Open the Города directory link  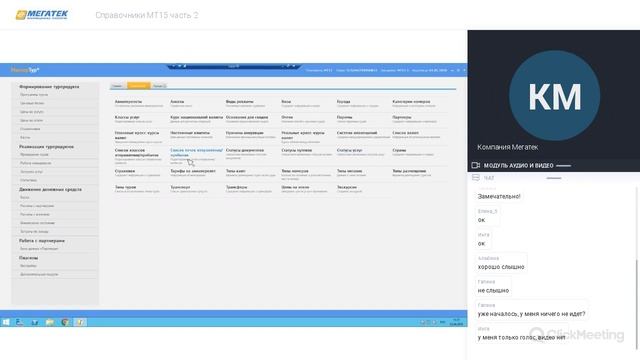pyautogui.click(x=343, y=102)
